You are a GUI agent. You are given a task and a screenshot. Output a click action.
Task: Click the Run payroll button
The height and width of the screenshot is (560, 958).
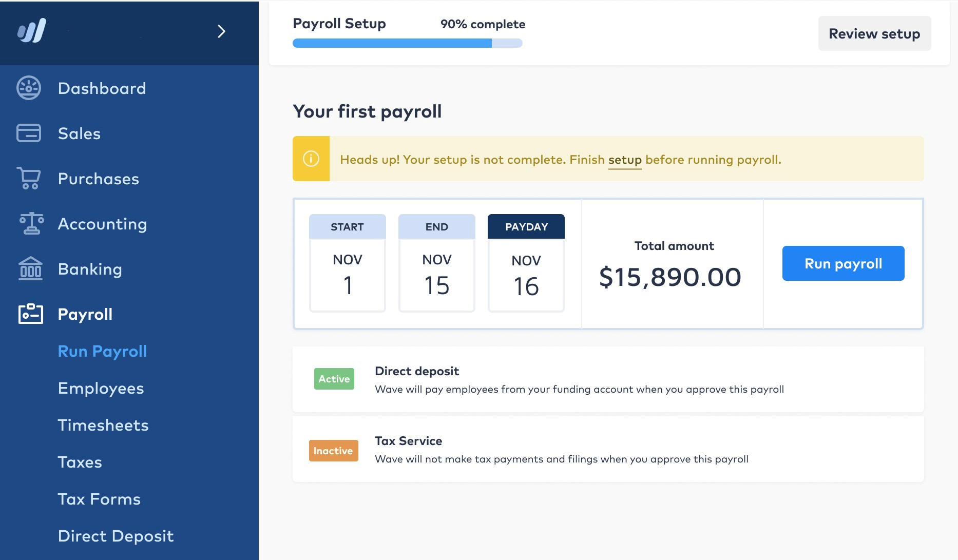click(x=844, y=263)
